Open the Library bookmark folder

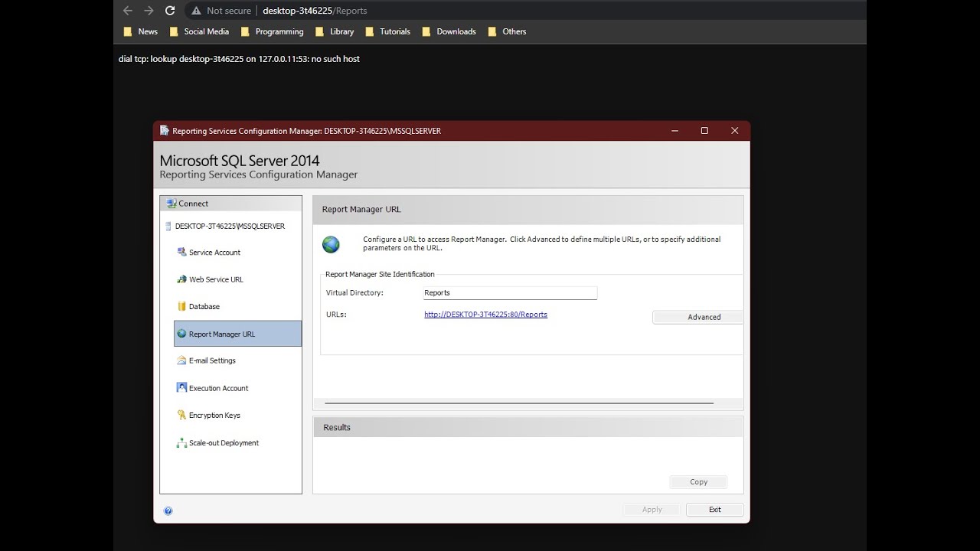[x=335, y=31]
